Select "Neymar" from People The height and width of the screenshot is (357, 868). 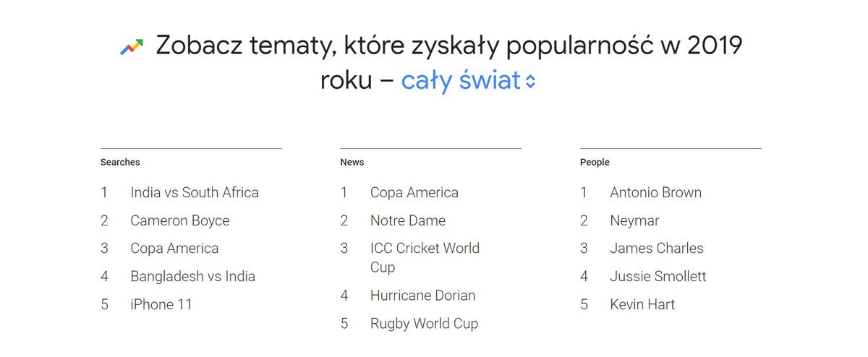pos(634,220)
